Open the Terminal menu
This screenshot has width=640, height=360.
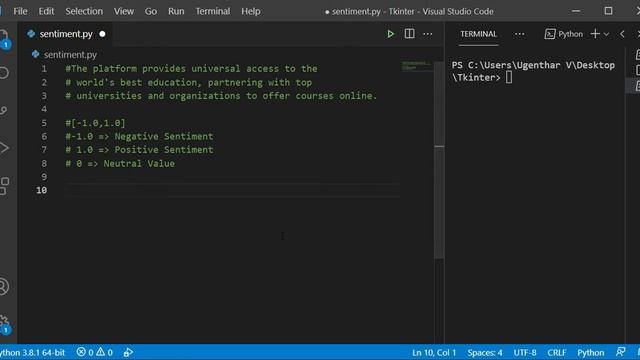pos(213,11)
